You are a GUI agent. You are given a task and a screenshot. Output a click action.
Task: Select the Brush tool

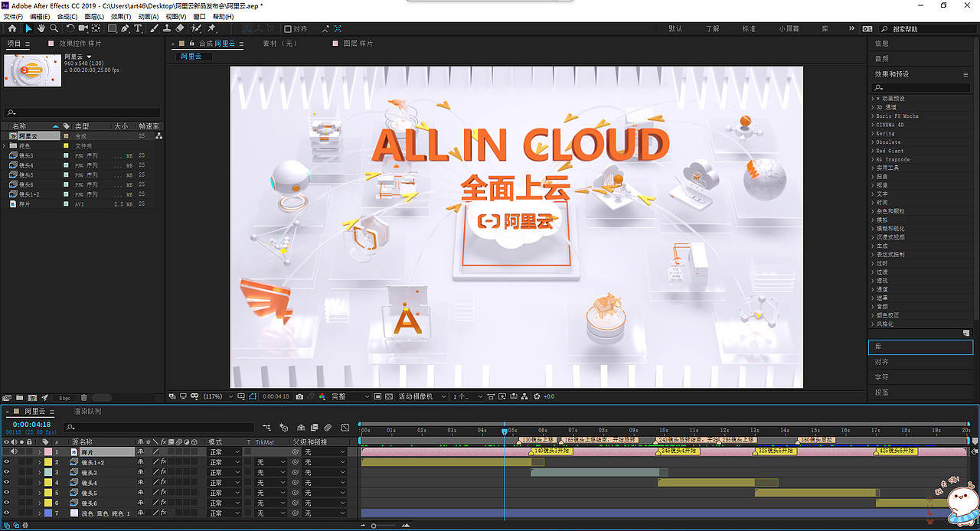tap(153, 28)
